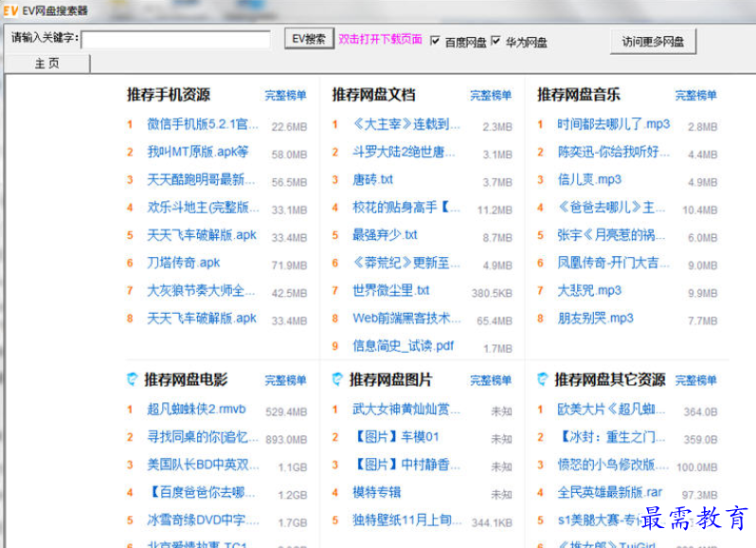The height and width of the screenshot is (548, 756).
Task: Click the 双击打开下载页面 hint text
Action: (381, 39)
